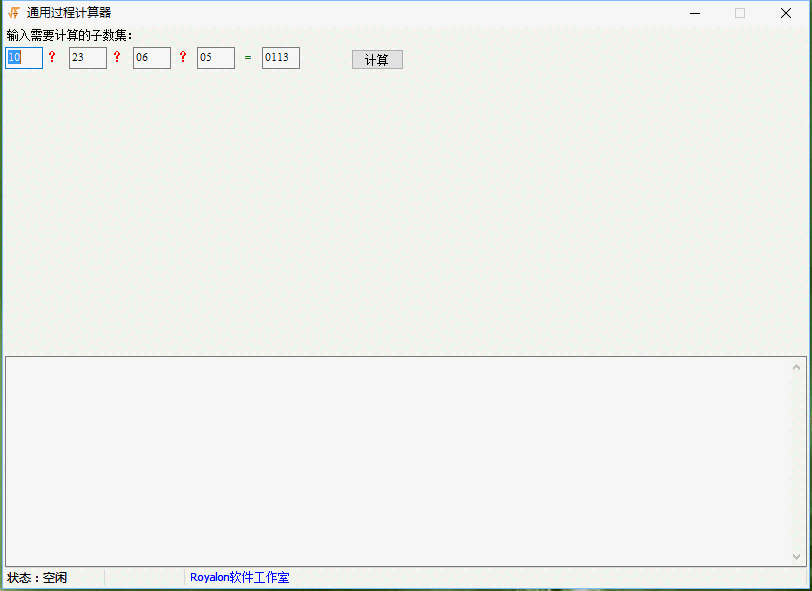Click the red question mark after the 10 field

click(x=52, y=58)
